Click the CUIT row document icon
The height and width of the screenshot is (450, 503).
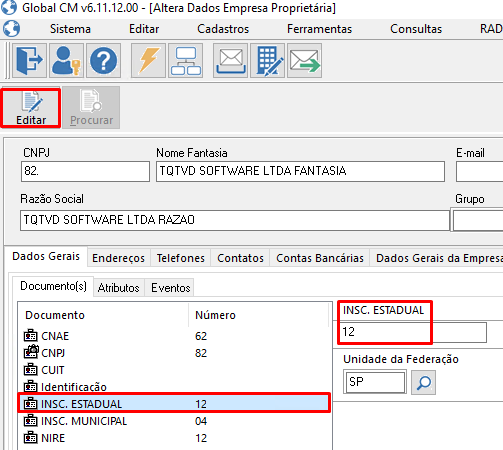point(31,369)
